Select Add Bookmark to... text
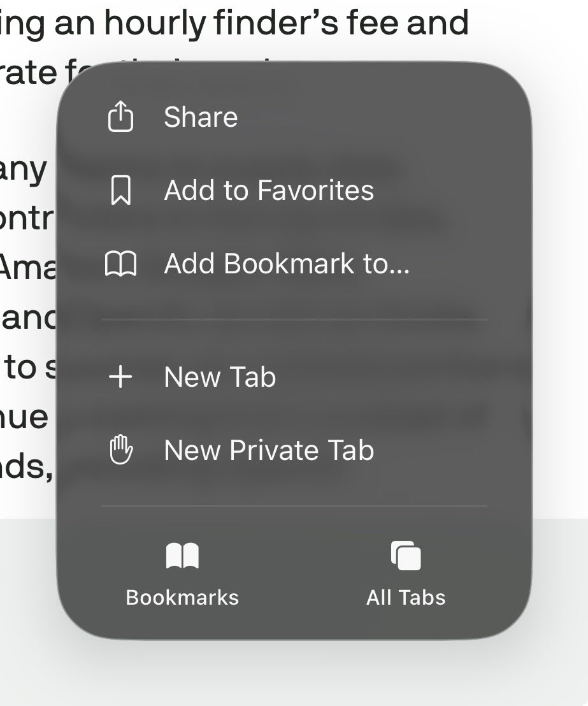Viewport: 588px width, 706px height. click(287, 263)
